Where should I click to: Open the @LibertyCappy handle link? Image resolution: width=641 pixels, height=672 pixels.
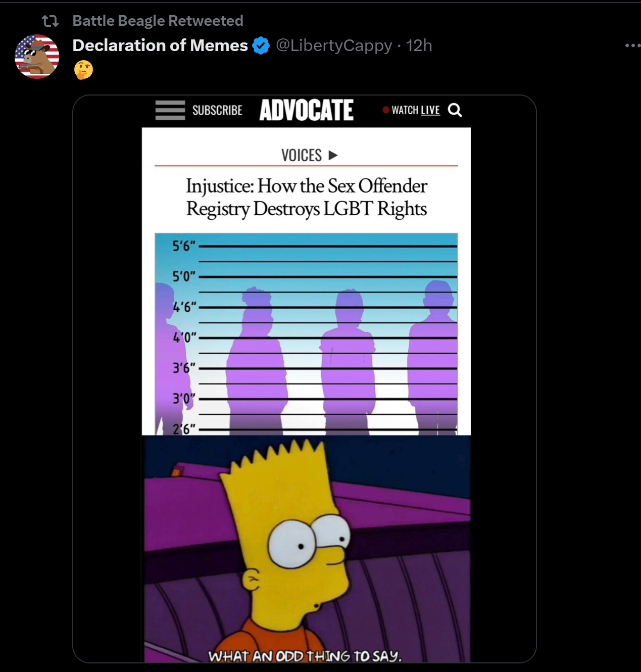click(334, 45)
